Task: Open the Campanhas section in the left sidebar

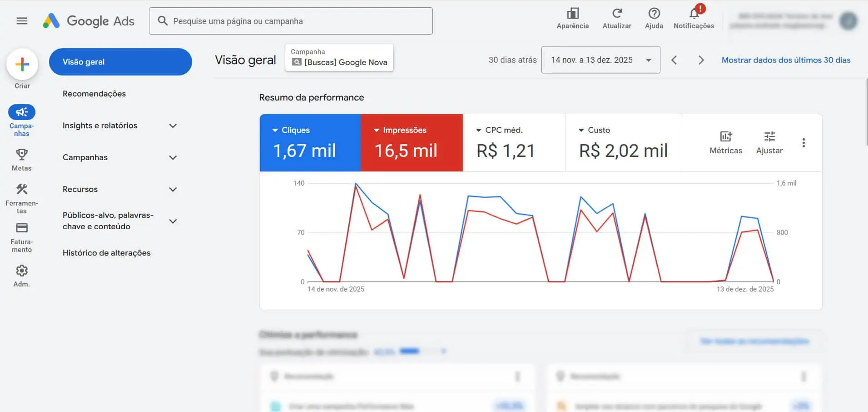Action: (21, 120)
